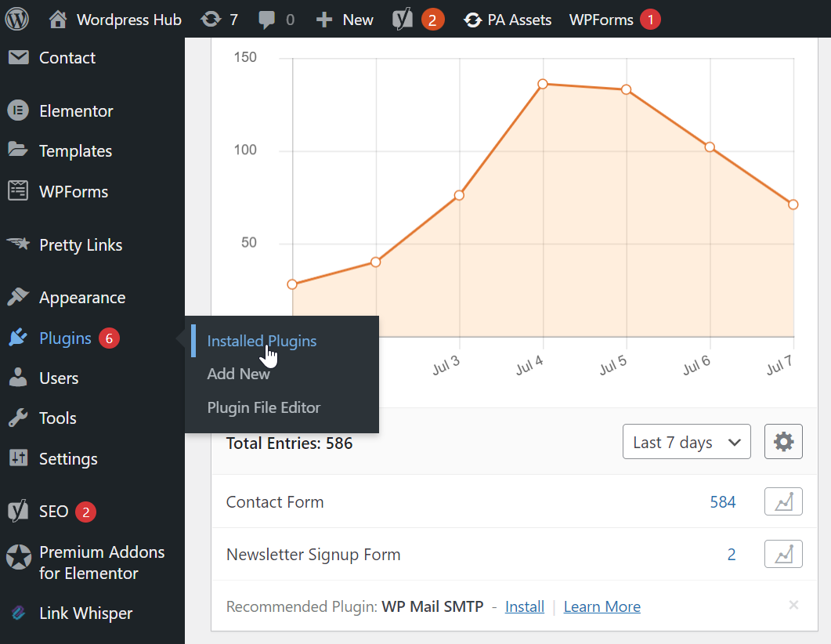Viewport: 831px width, 644px height.
Task: Open the chart settings gear button
Action: click(783, 442)
